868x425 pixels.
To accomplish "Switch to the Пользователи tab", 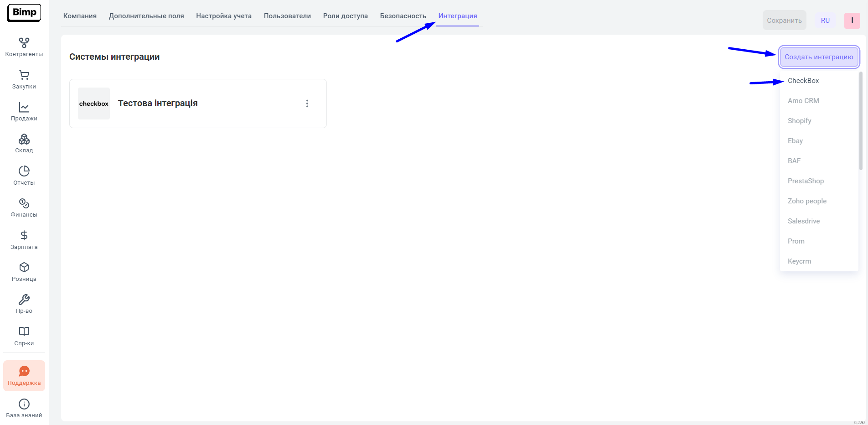I will point(287,16).
